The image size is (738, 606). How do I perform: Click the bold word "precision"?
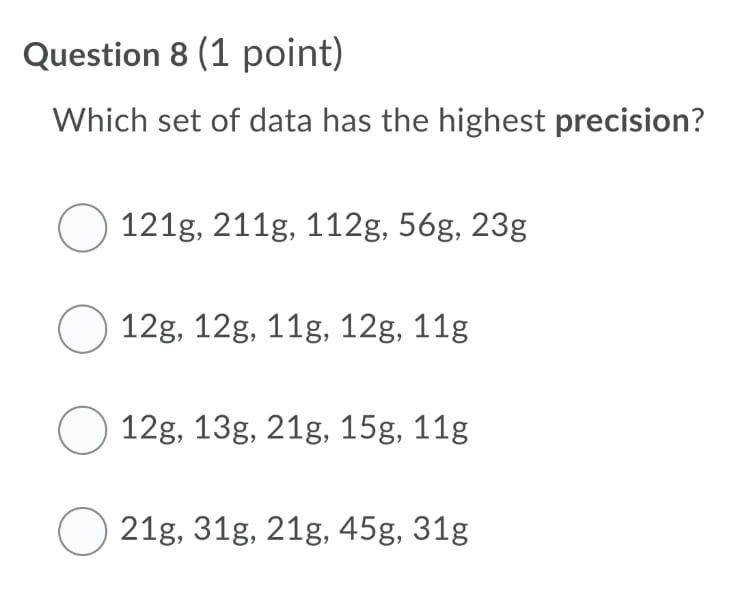pos(617,123)
